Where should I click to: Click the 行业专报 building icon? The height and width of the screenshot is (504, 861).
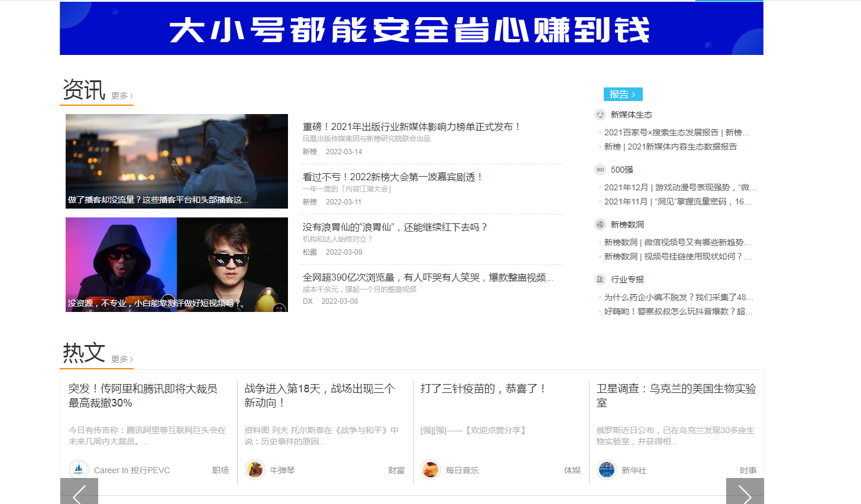coord(600,279)
